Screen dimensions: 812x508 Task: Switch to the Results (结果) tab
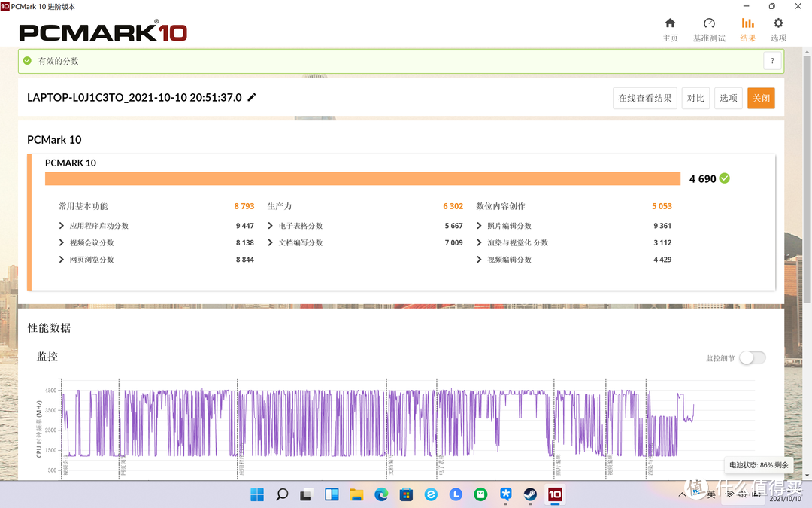(x=747, y=29)
